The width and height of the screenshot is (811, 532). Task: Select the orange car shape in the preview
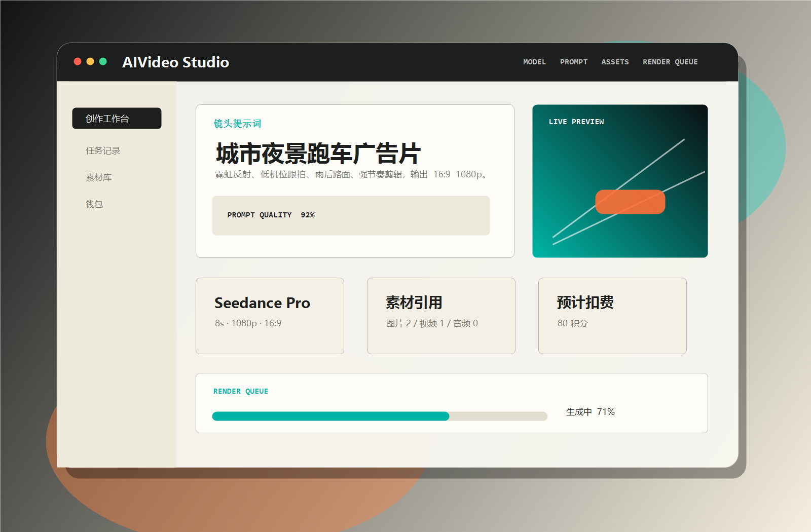630,202
